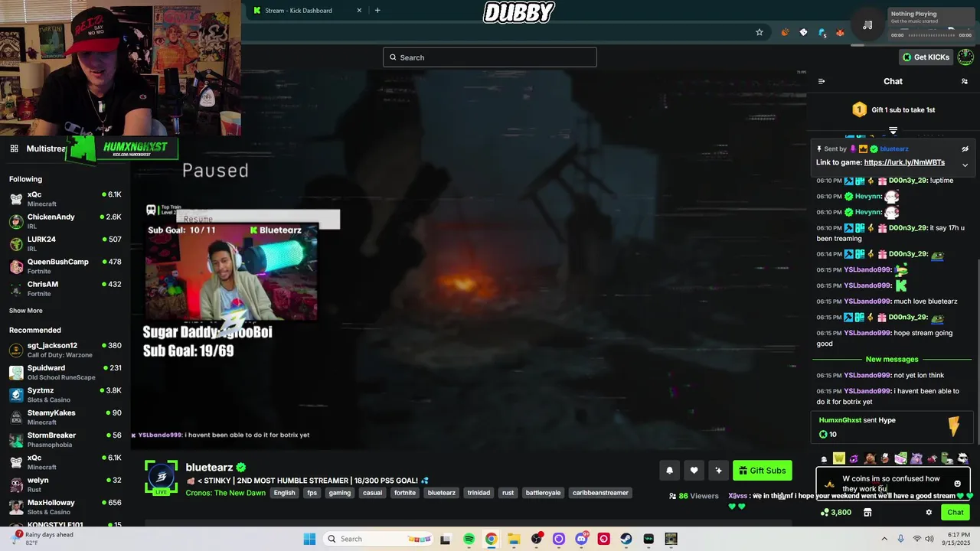This screenshot has height=551, width=980.
Task: Expand the pinned message chevron
Action: click(965, 165)
